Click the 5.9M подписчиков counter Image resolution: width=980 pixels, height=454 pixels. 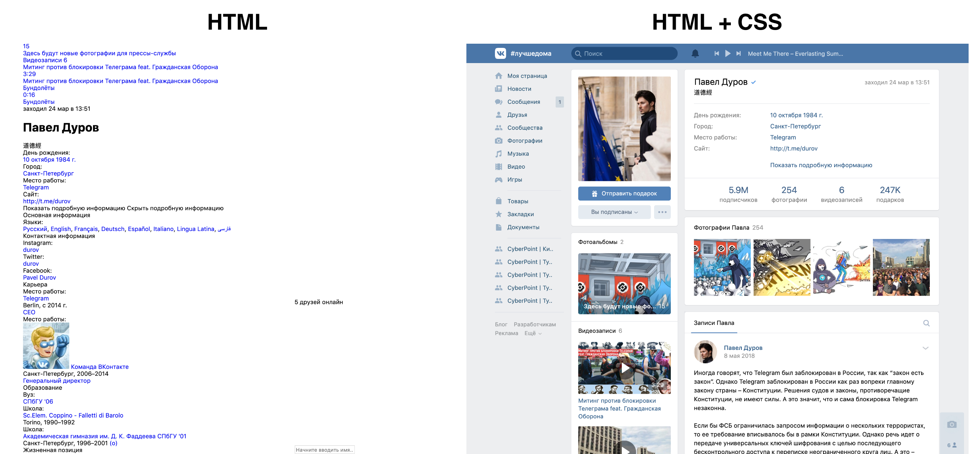738,194
